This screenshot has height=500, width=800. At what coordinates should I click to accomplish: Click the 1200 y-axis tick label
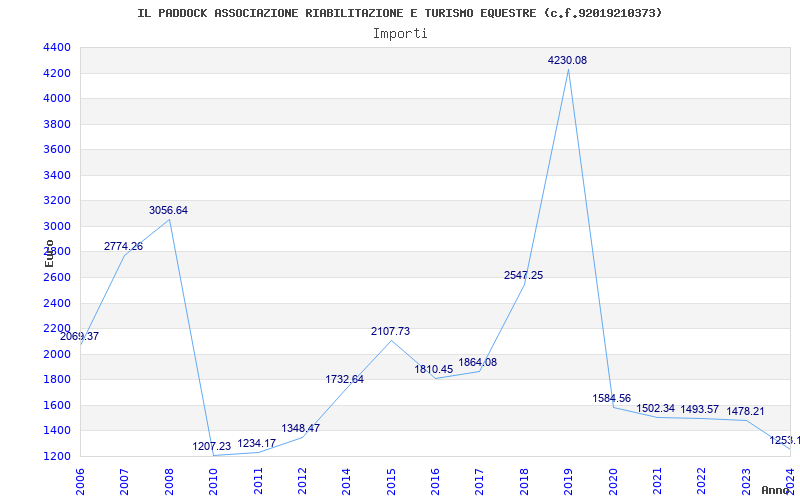coord(57,456)
